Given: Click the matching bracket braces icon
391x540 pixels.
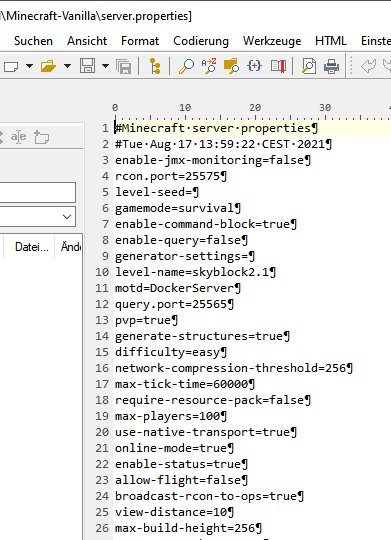Looking at the screenshot, I should coord(254,65).
